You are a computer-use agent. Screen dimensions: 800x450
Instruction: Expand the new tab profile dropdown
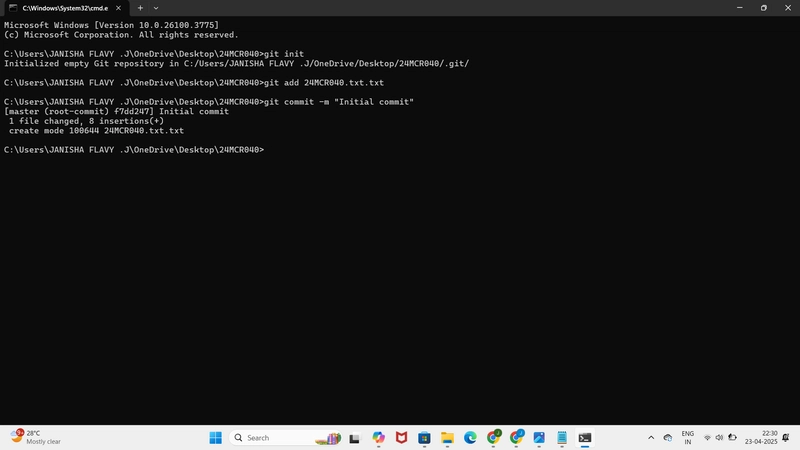tap(156, 8)
